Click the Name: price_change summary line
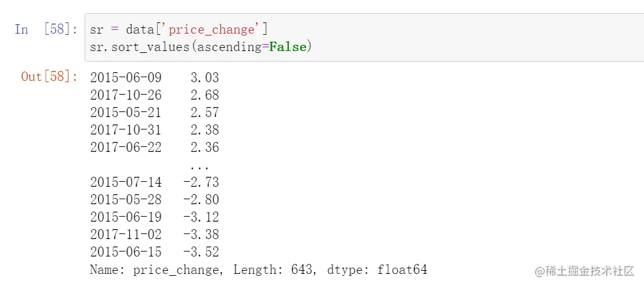 click(258, 270)
